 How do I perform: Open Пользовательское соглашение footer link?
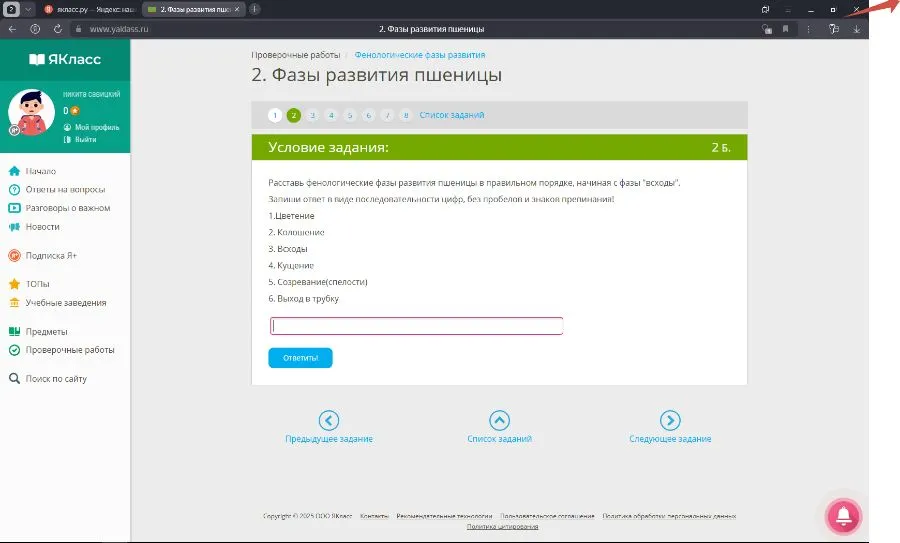coord(547,516)
